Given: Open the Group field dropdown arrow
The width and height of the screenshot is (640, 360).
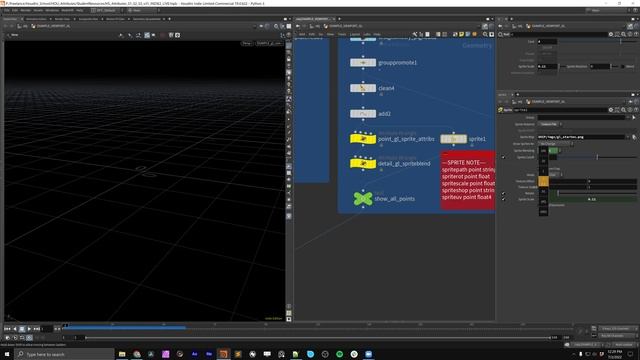Looking at the screenshot, I should point(628,118).
